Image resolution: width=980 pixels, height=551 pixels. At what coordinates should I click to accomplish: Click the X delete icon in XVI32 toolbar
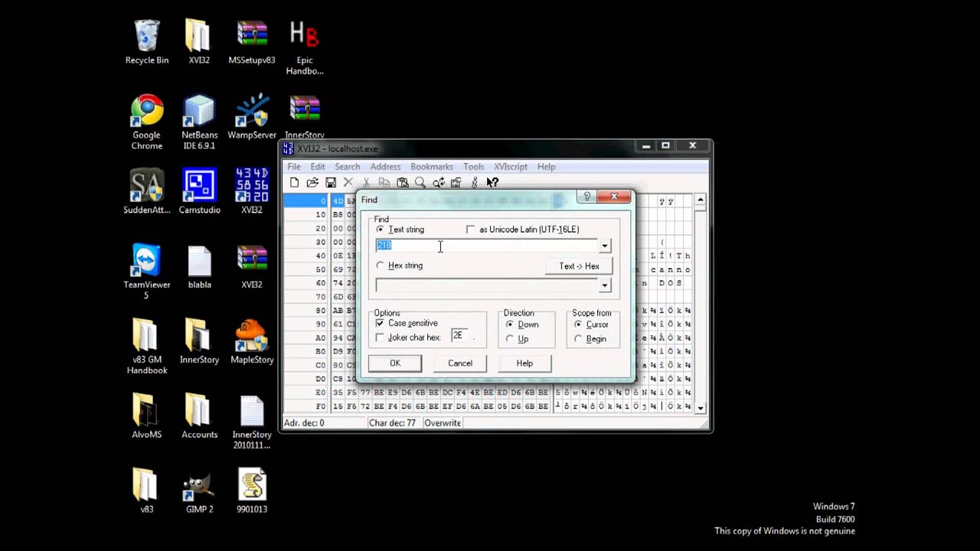(x=348, y=182)
